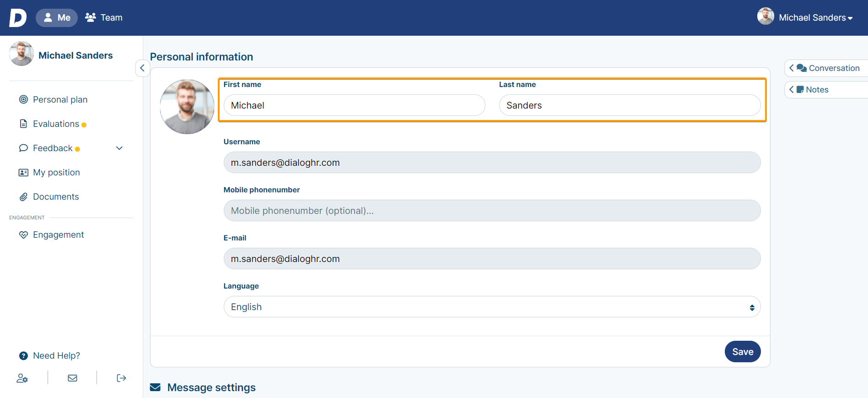Viewport: 868px width, 398px height.
Task: Open user settings gear icon
Action: pyautogui.click(x=22, y=378)
